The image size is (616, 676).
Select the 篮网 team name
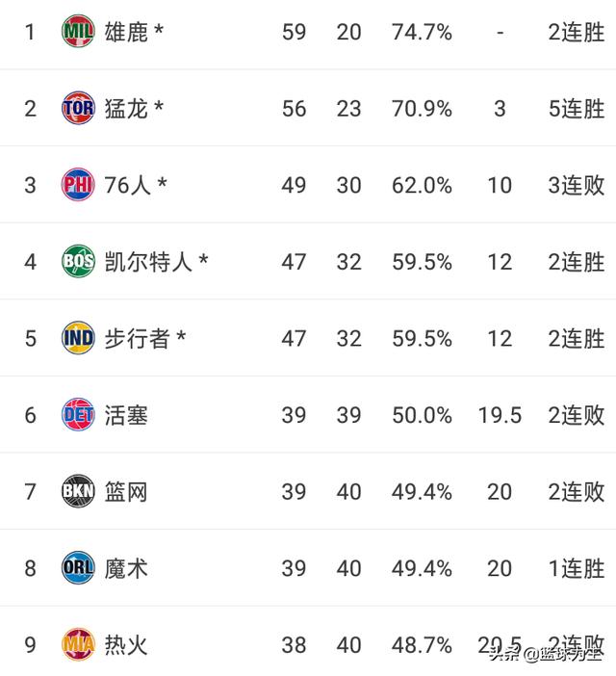click(x=126, y=492)
